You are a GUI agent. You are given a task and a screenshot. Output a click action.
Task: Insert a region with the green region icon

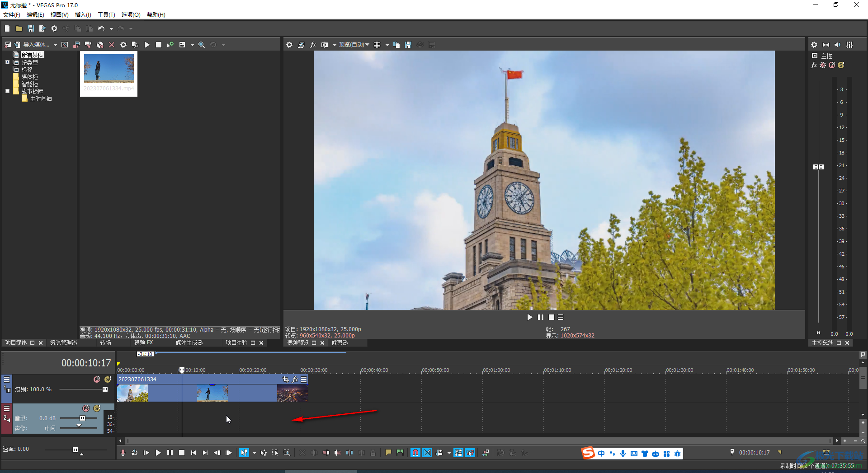(x=400, y=453)
